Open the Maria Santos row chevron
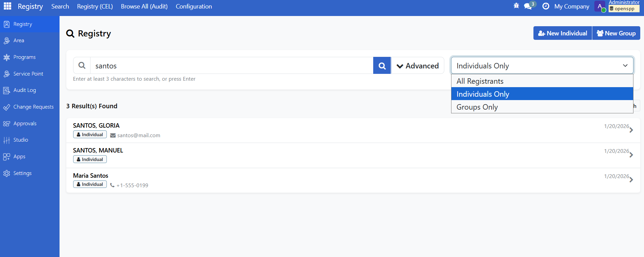The image size is (644, 257). tap(631, 180)
